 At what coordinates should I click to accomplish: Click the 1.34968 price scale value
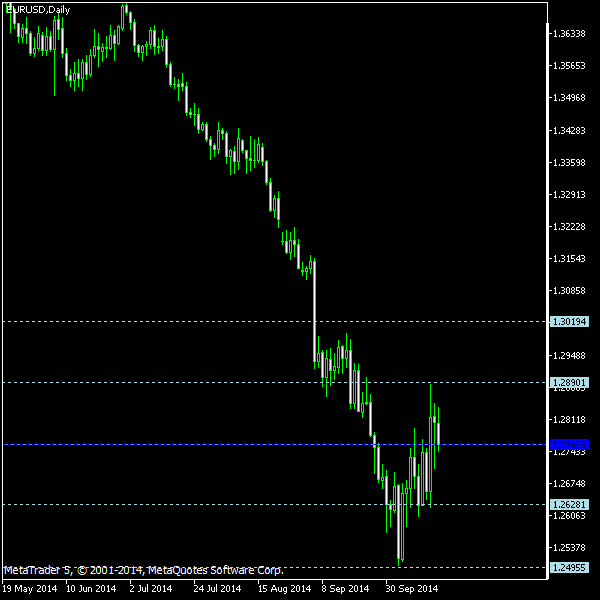click(569, 98)
